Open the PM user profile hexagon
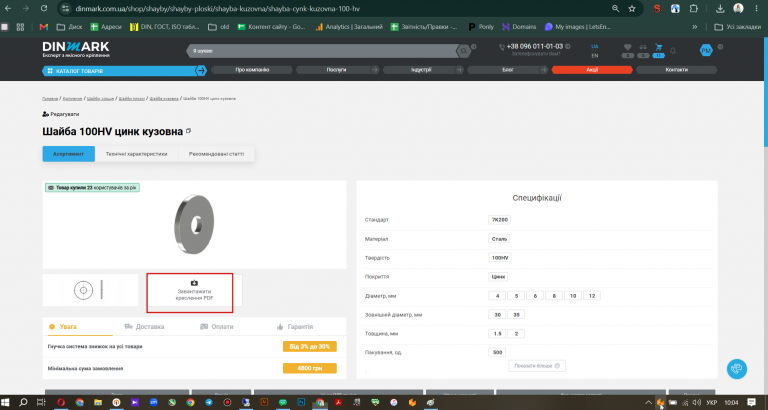 [x=706, y=50]
